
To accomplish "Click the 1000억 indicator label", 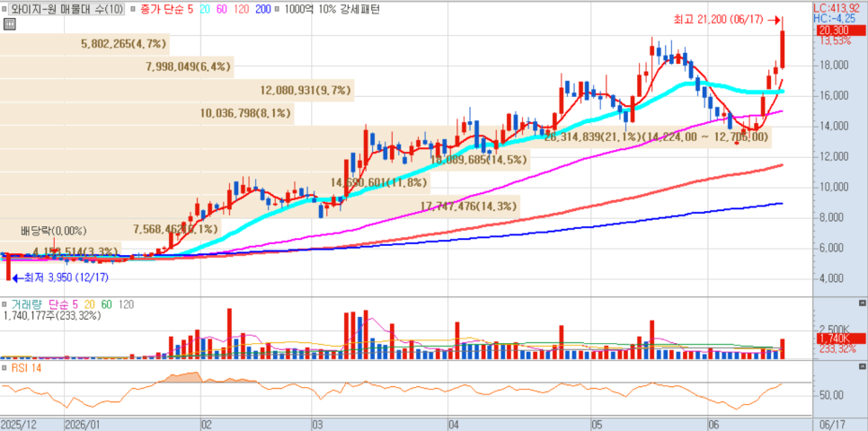I will [x=297, y=9].
